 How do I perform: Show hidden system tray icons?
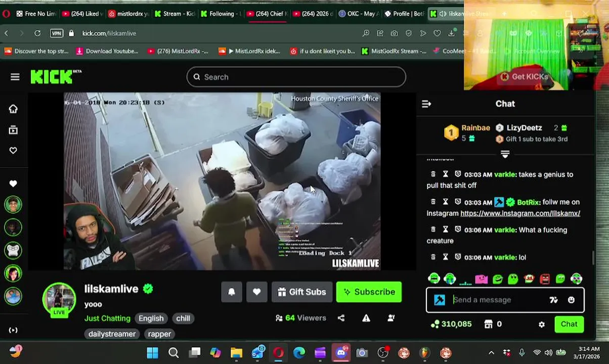(491, 352)
